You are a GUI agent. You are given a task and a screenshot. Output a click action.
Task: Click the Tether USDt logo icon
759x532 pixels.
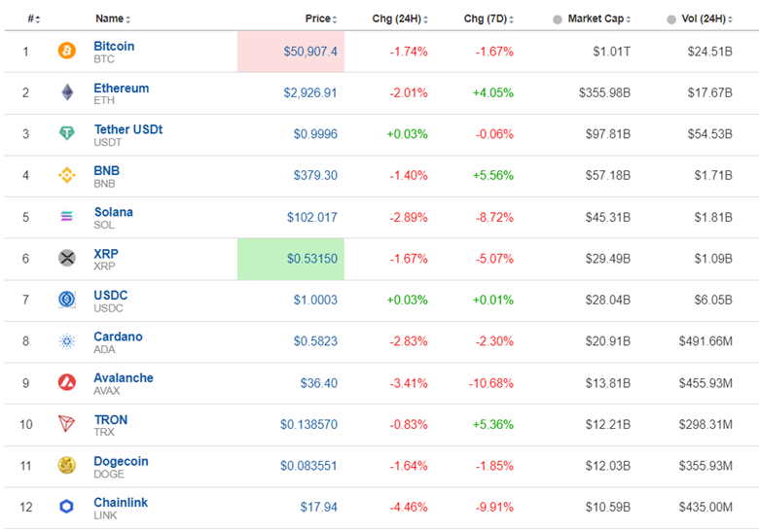[x=66, y=134]
